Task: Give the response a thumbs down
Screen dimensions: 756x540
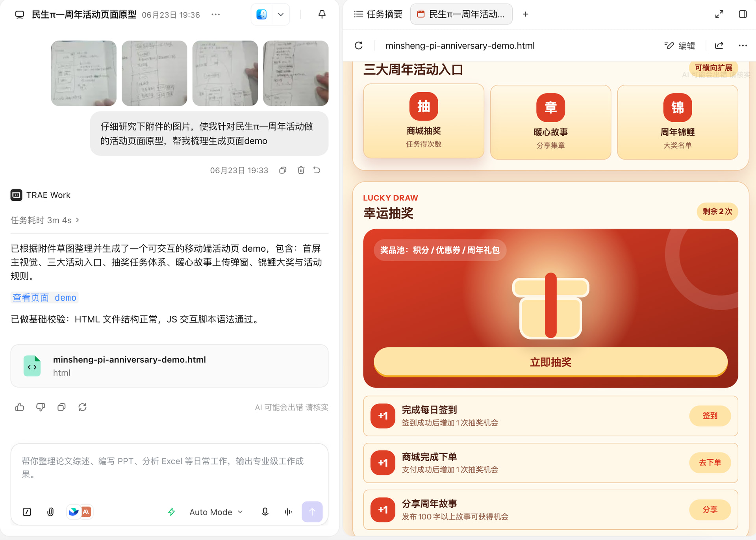Action: click(41, 407)
